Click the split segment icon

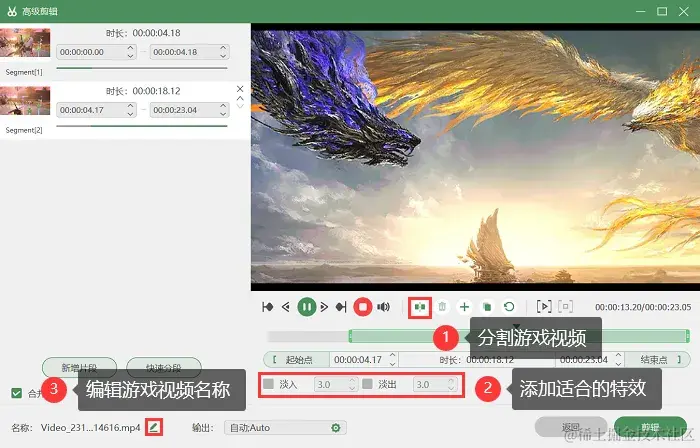coord(420,307)
